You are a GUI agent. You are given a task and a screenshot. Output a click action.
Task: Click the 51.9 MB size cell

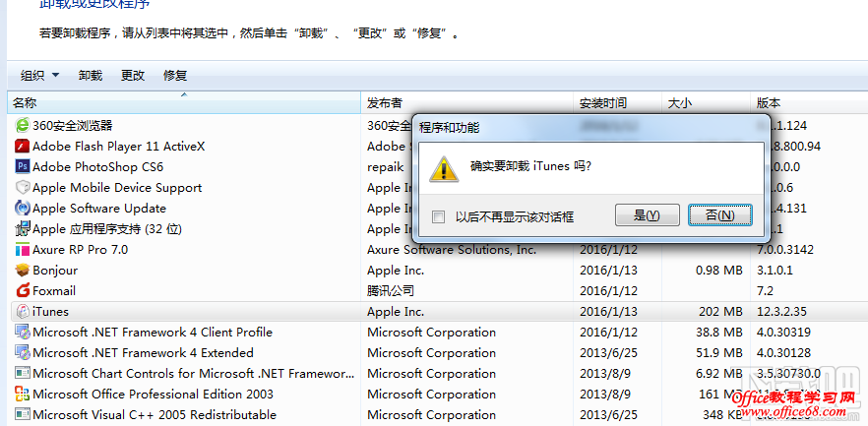719,353
